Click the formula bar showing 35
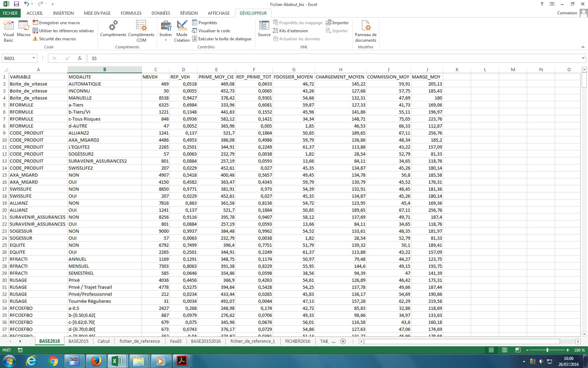The width and height of the screenshot is (588, 368). [334, 58]
